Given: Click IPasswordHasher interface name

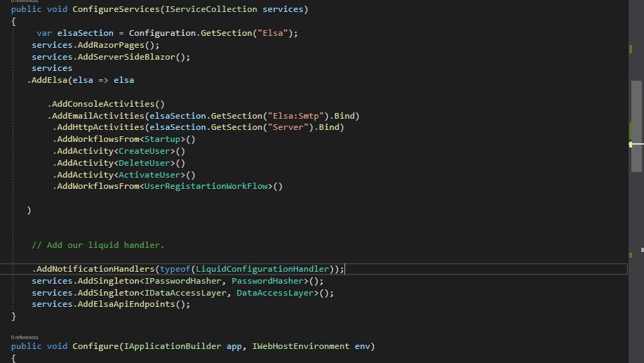Looking at the screenshot, I should pos(183,281).
